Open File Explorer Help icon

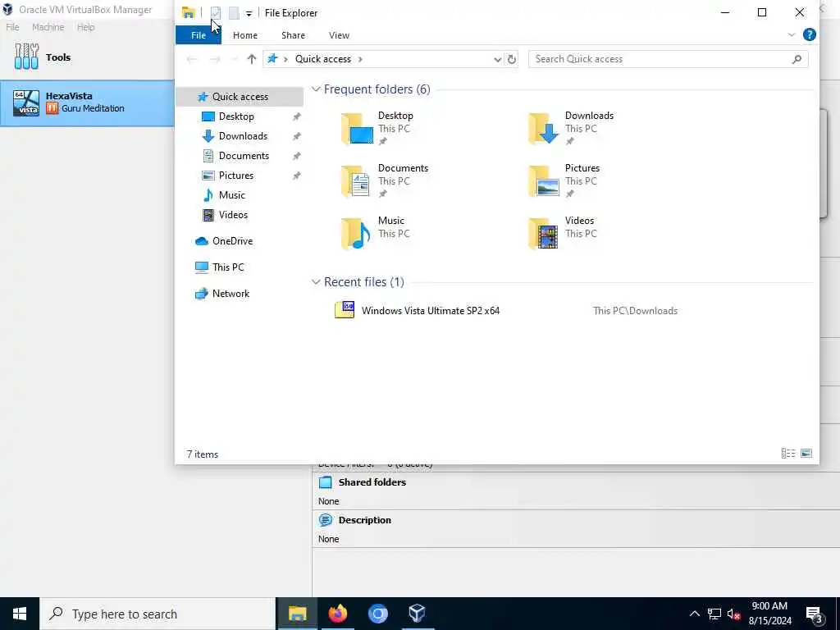tap(810, 34)
